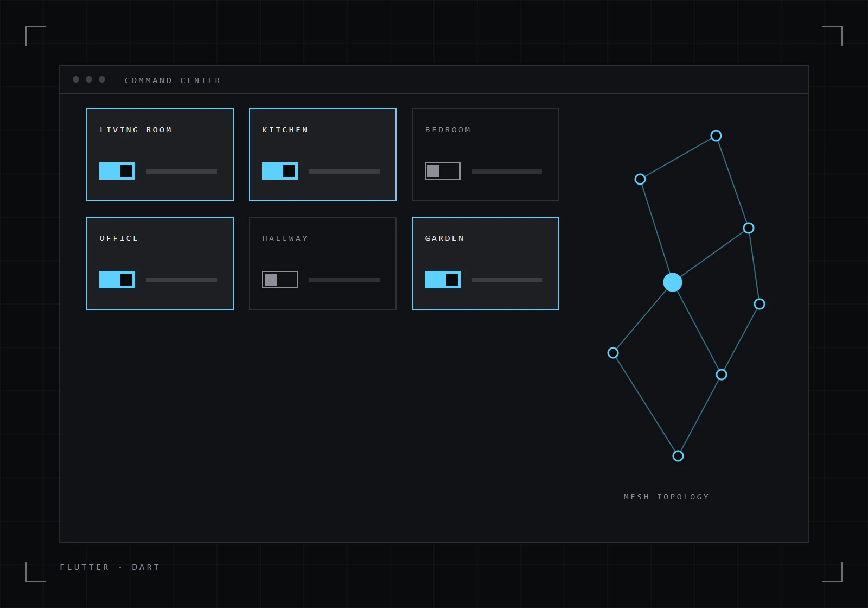Click the Garden level slider track
This screenshot has height=608, width=868.
507,280
